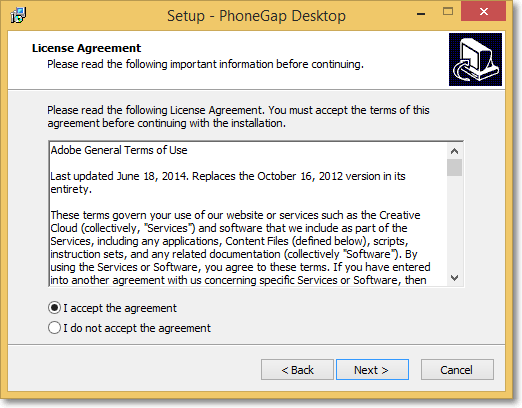Cancel the PhoneGap Desktop setup
This screenshot has width=522, height=408.
(457, 370)
